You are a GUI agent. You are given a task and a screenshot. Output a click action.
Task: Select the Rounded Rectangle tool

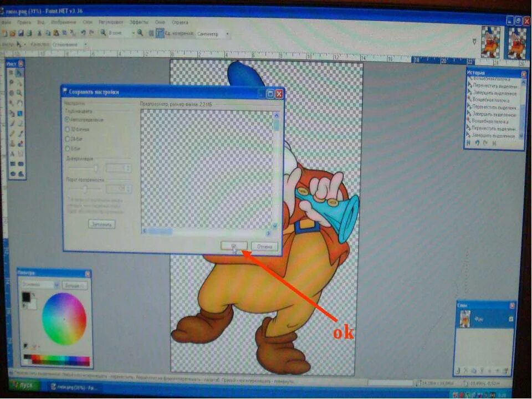tap(21, 164)
